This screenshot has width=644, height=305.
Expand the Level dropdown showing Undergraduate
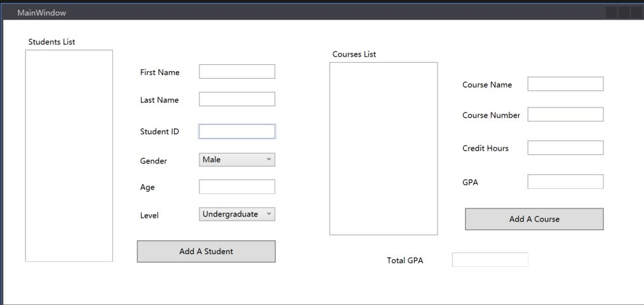click(x=237, y=214)
